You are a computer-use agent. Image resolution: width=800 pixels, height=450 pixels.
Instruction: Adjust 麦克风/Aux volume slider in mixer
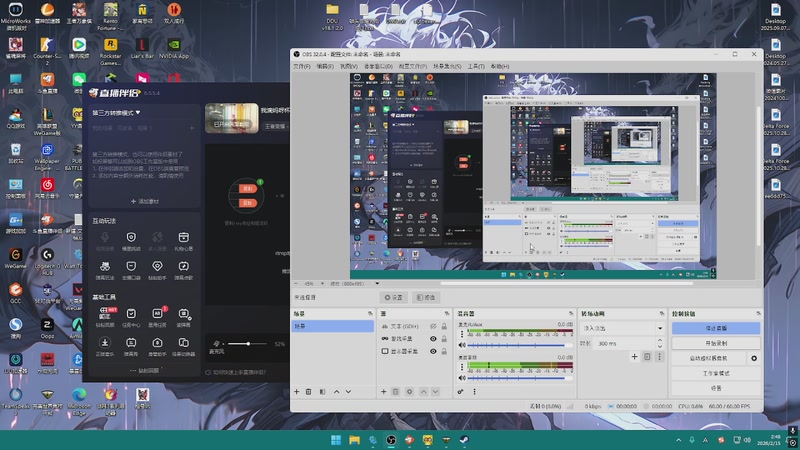[519, 345]
